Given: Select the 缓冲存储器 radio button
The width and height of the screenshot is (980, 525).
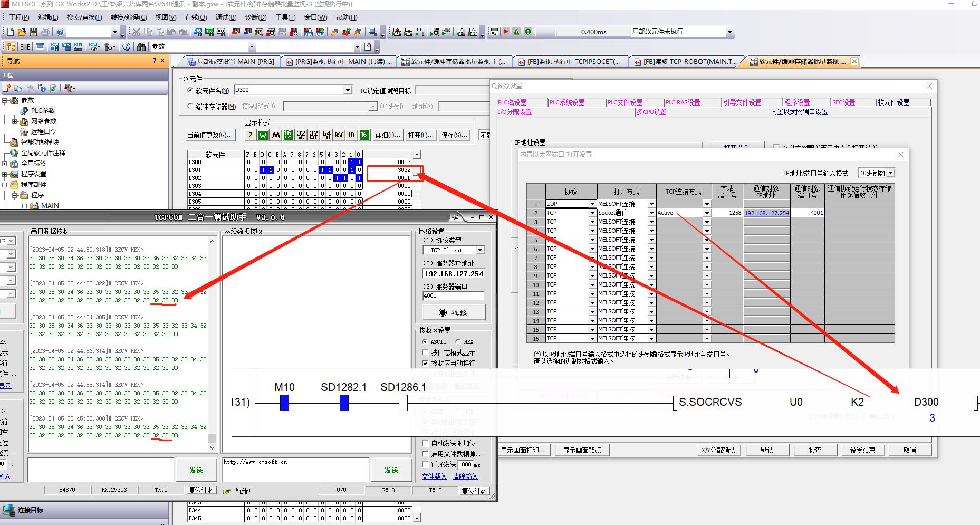Looking at the screenshot, I should click(x=190, y=106).
